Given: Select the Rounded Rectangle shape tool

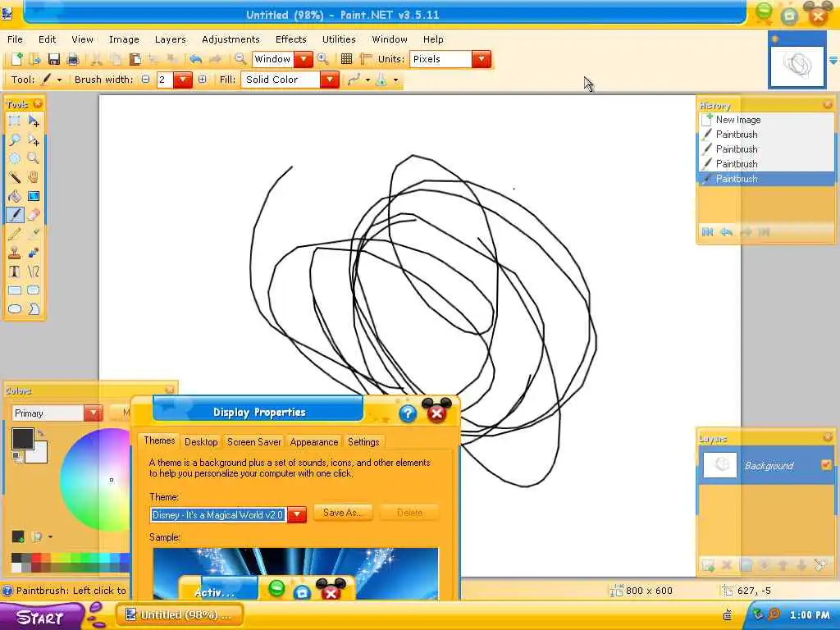Looking at the screenshot, I should coord(34,290).
